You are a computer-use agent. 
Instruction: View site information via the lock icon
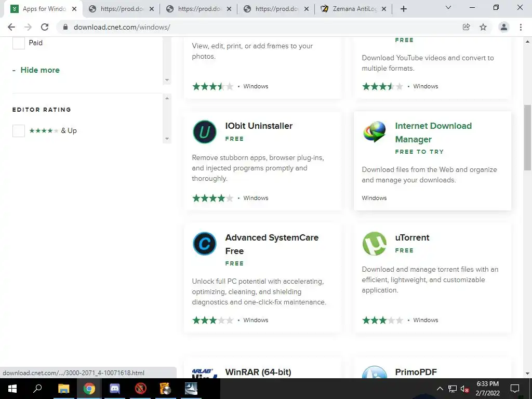tap(65, 27)
